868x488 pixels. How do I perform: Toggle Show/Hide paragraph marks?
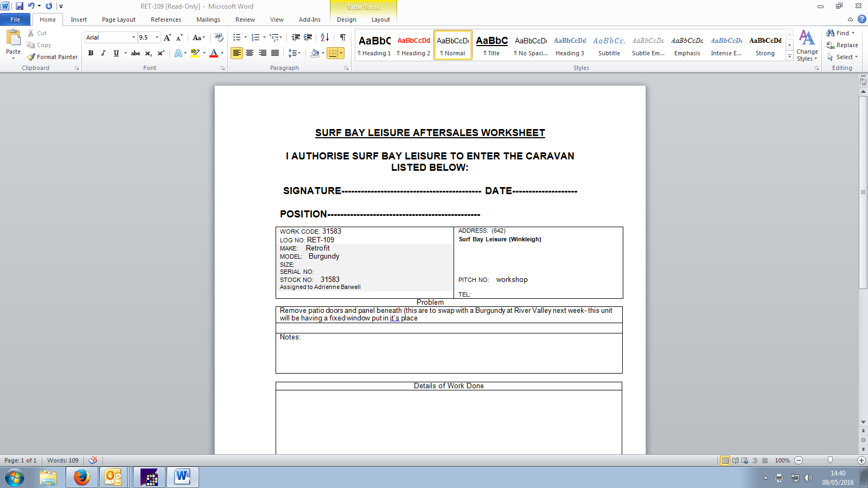click(343, 37)
